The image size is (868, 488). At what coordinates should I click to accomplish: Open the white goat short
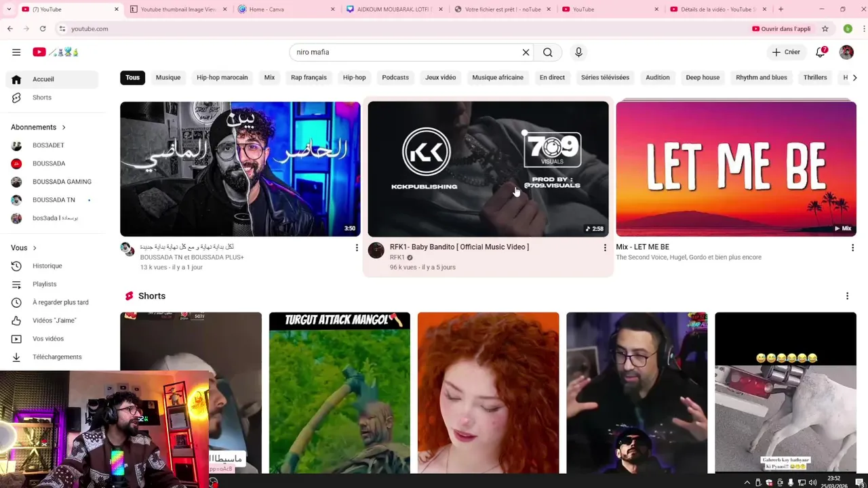coord(785,393)
